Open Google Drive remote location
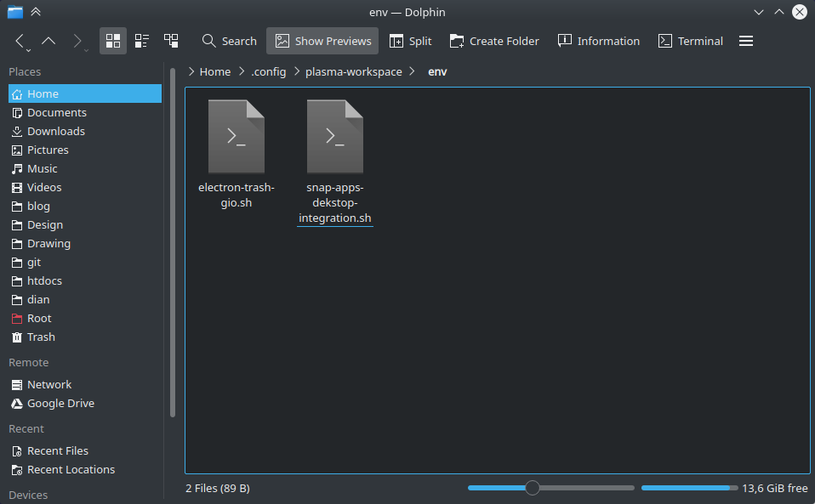Viewport: 815px width, 504px height. coord(60,403)
